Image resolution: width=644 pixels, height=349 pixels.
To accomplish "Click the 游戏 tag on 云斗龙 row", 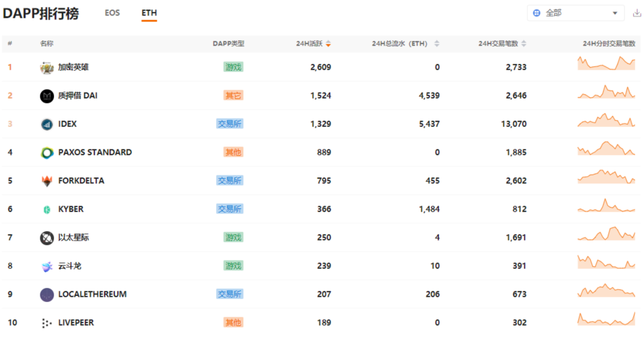I will 233,266.
